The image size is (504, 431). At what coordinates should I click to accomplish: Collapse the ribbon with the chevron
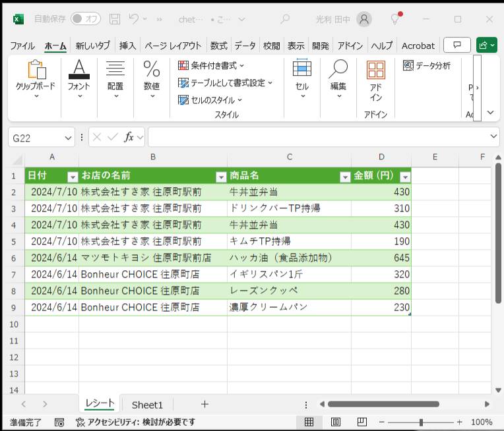(491, 113)
